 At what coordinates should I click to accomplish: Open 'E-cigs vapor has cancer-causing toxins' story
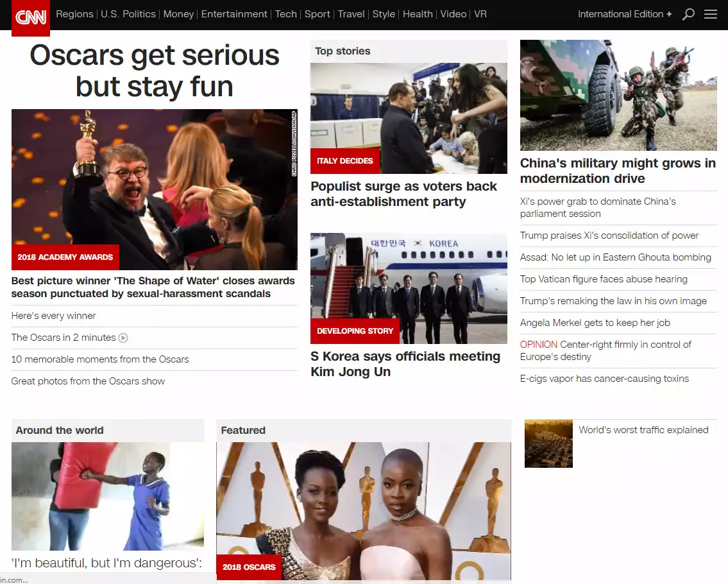[604, 379]
